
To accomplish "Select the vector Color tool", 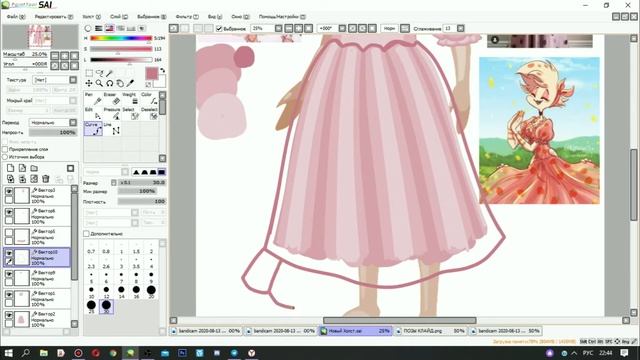I will click(149, 99).
